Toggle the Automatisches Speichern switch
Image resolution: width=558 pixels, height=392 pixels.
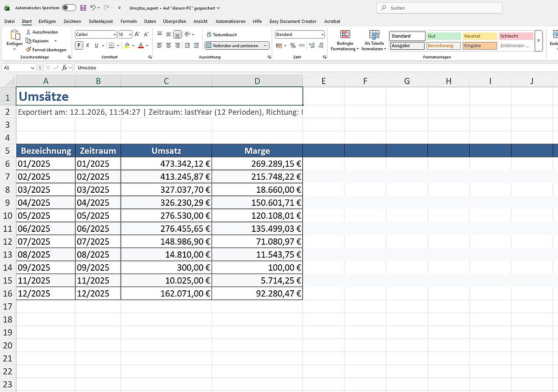(x=69, y=8)
